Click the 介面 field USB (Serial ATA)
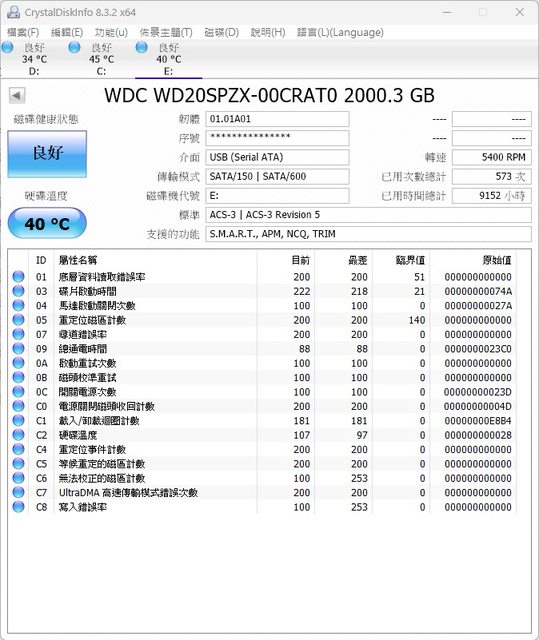539x640 pixels. tap(277, 157)
